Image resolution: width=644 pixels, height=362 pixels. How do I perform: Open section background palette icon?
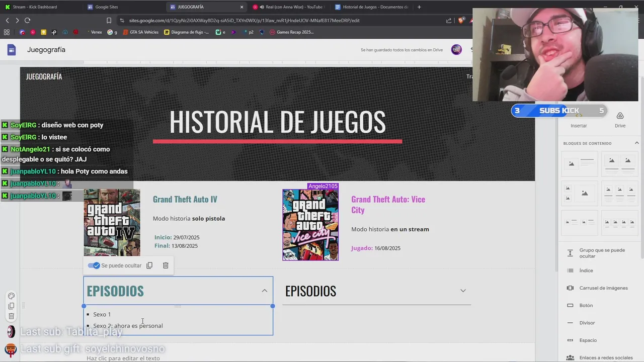[x=12, y=296]
